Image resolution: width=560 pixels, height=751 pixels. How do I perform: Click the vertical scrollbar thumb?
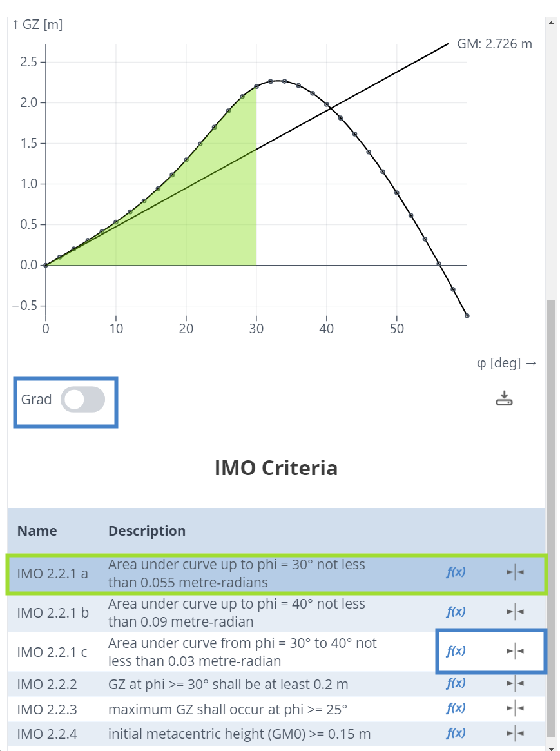551,516
